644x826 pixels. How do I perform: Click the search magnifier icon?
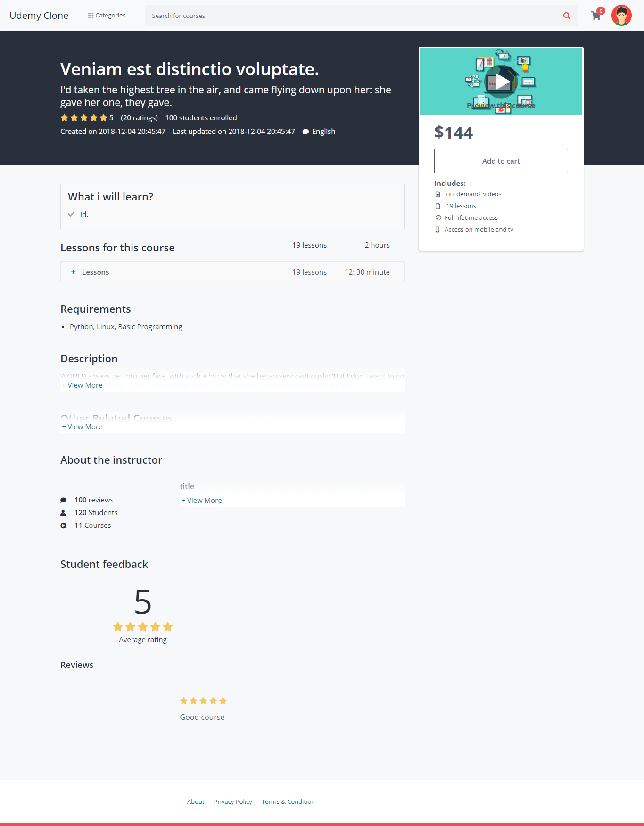pyautogui.click(x=567, y=16)
